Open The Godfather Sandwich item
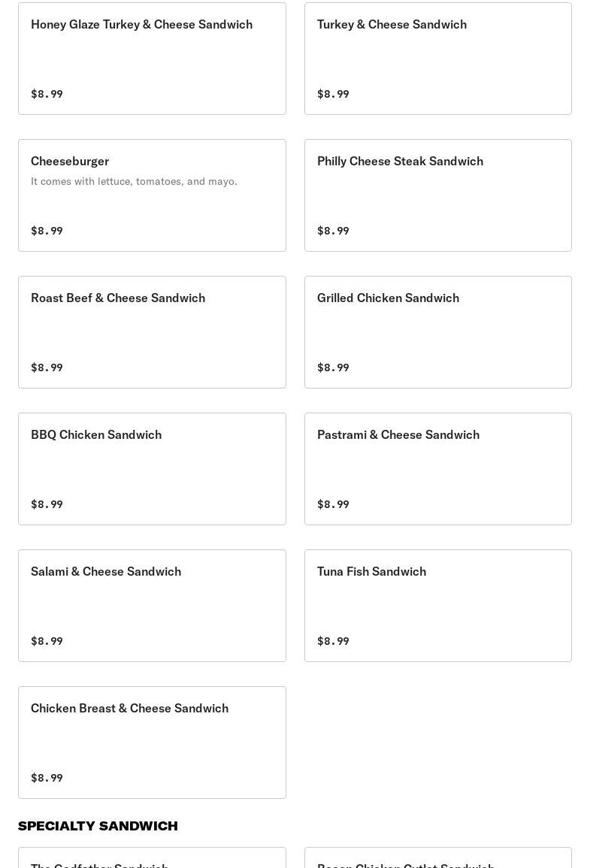Screen dimensions: 590x868 point(152,860)
